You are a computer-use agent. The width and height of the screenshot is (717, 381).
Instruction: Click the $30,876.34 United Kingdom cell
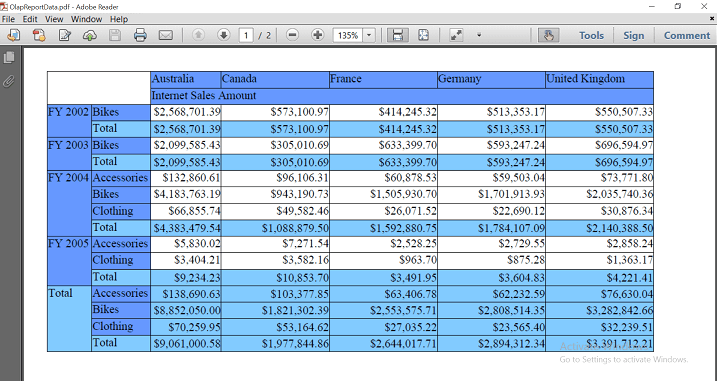[x=599, y=211]
